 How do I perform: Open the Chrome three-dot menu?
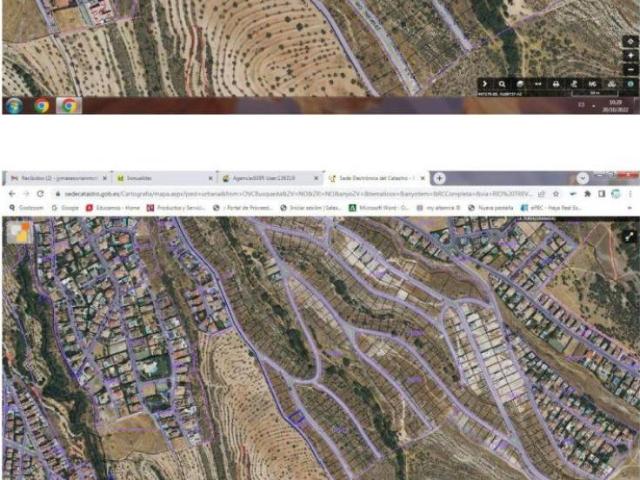tap(630, 194)
